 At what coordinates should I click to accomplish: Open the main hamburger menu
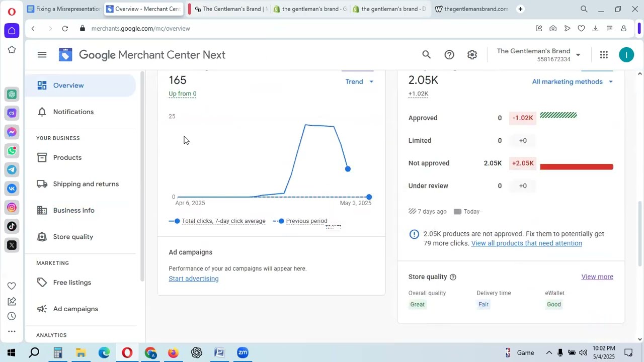pyautogui.click(x=42, y=55)
